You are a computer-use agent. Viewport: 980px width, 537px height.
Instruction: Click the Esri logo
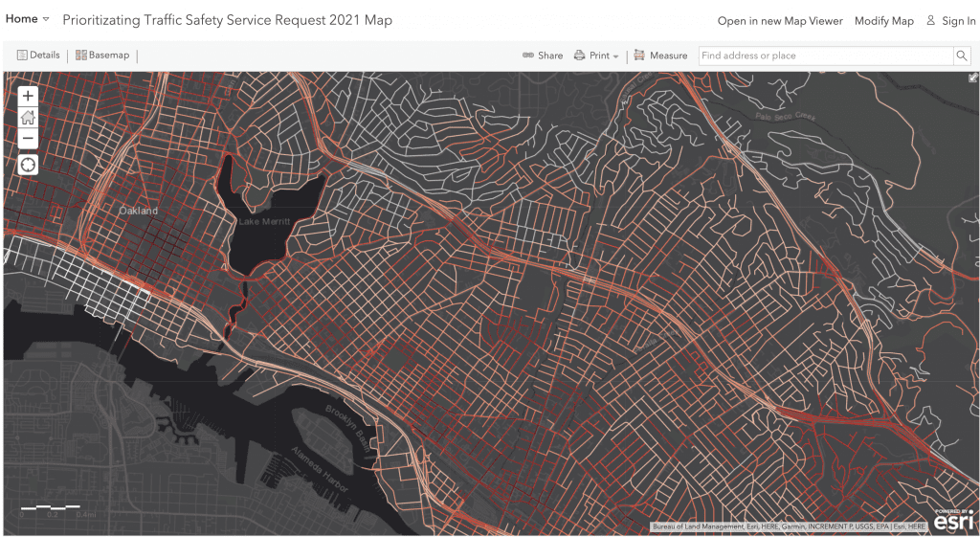pos(953,522)
